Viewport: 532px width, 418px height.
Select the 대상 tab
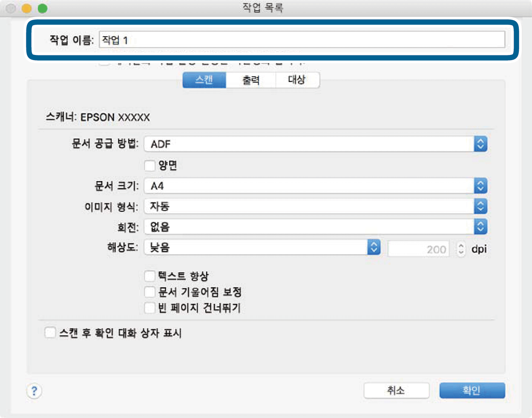pos(297,80)
